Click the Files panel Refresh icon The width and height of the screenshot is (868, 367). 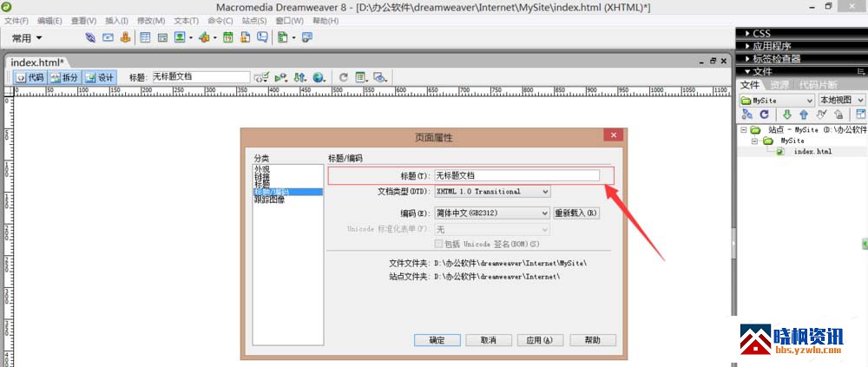click(x=764, y=115)
